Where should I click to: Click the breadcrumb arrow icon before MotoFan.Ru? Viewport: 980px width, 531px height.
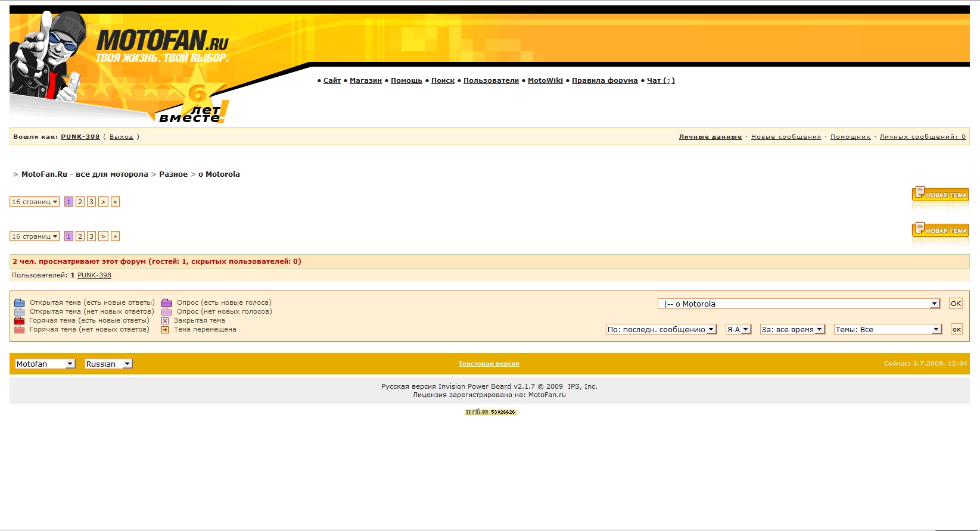15,174
